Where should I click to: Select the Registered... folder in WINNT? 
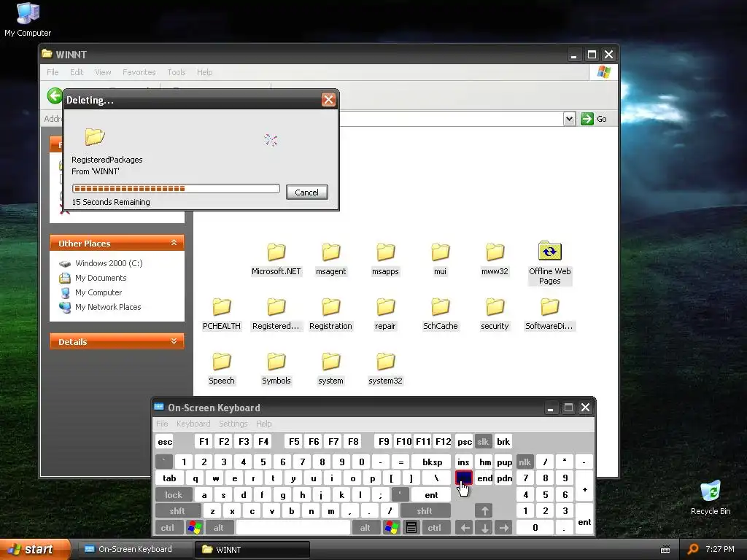[x=276, y=314]
